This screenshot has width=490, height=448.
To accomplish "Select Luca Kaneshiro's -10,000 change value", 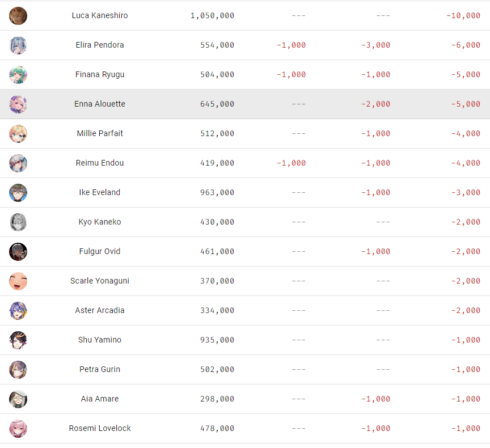I will click(x=463, y=15).
